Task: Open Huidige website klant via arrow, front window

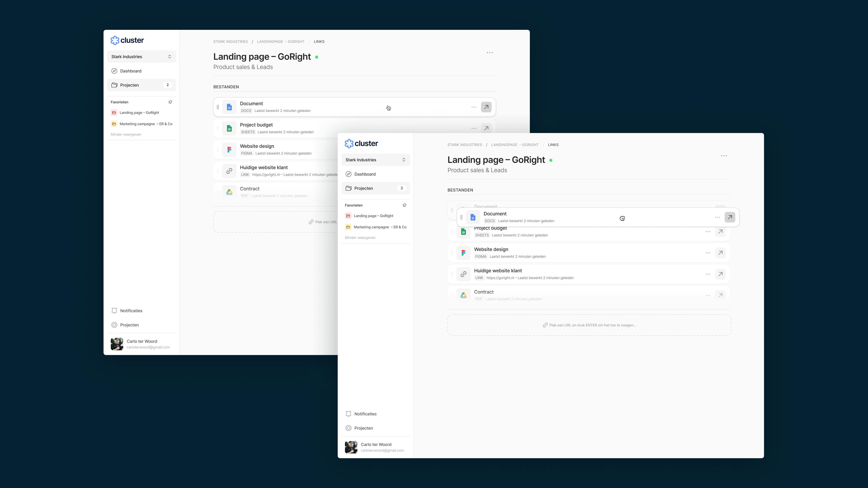Action: [720, 274]
